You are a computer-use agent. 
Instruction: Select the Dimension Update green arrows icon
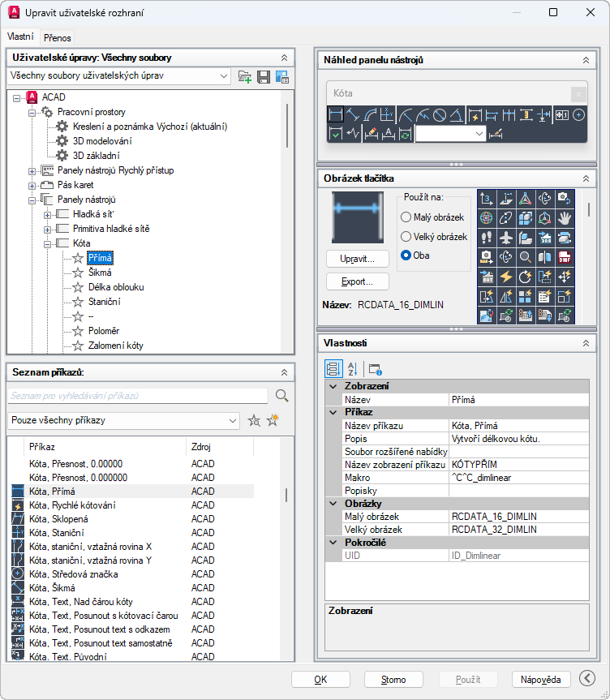(x=405, y=134)
